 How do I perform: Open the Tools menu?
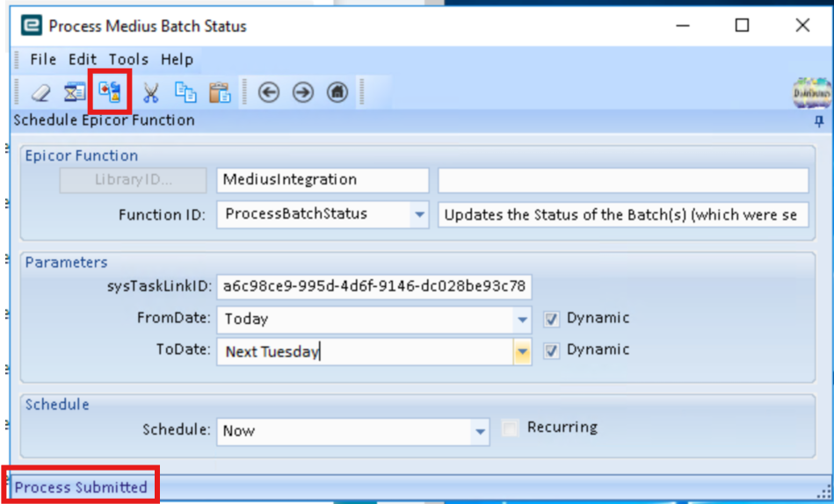point(128,59)
